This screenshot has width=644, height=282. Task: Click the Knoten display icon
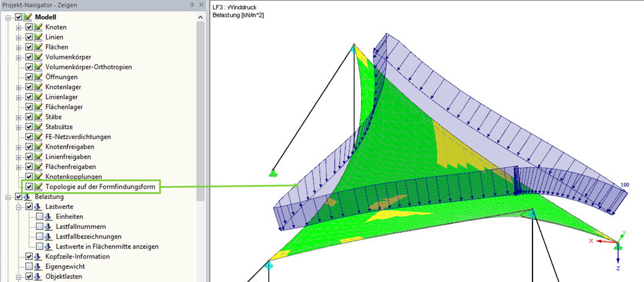pos(38,27)
